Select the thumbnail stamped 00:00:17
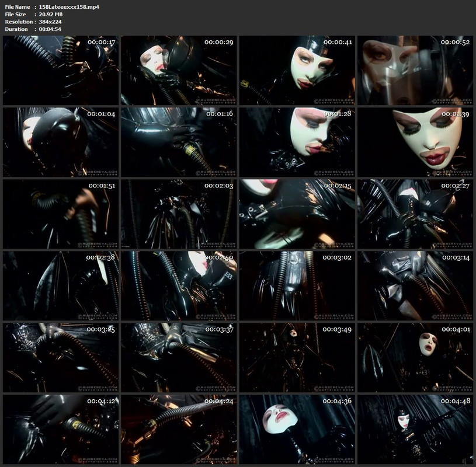This screenshot has width=476, height=467. point(61,71)
